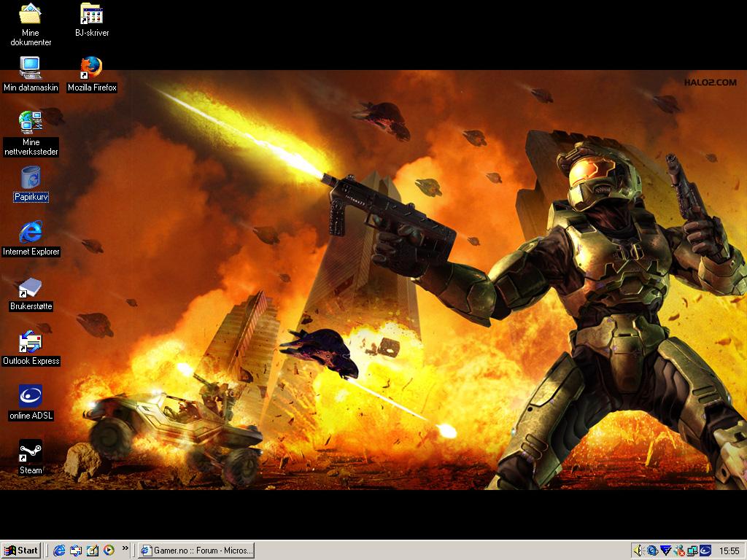Launch Internet Explorer from Quick Launch
Viewport: 747px width, 560px height.
click(59, 551)
